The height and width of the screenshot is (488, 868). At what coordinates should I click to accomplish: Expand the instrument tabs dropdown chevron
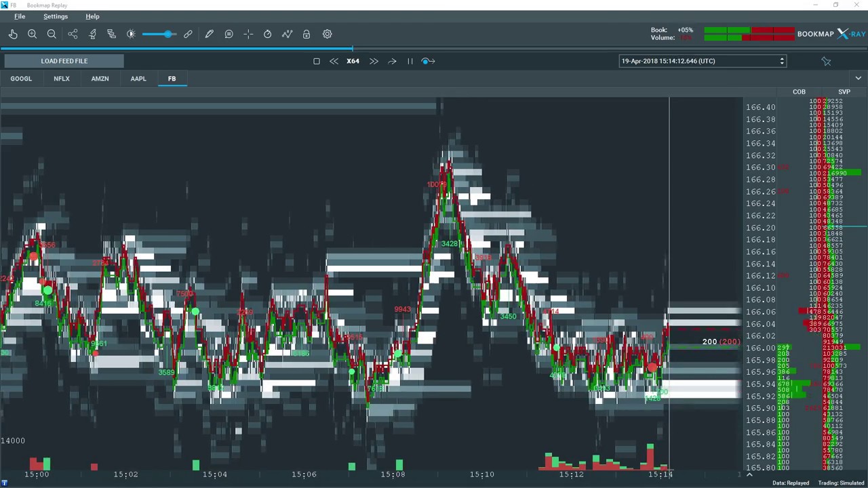(x=859, y=79)
